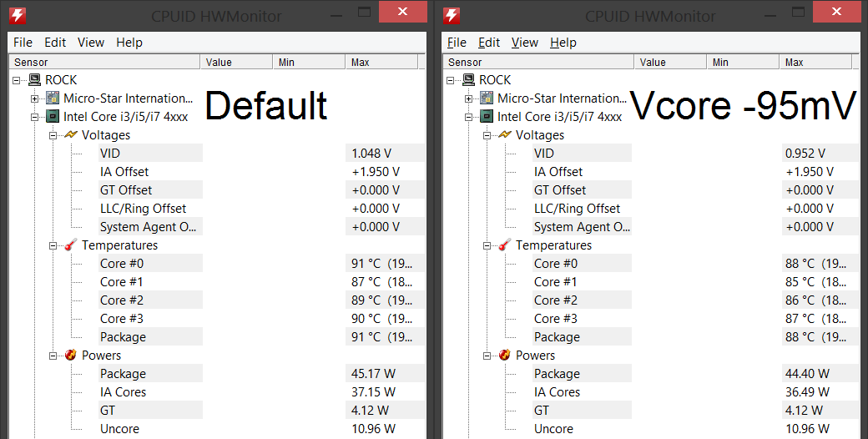Screen dimensions: 868x439
Task: Click the Intel Core CPU chip icon in right window
Action: click(x=487, y=116)
